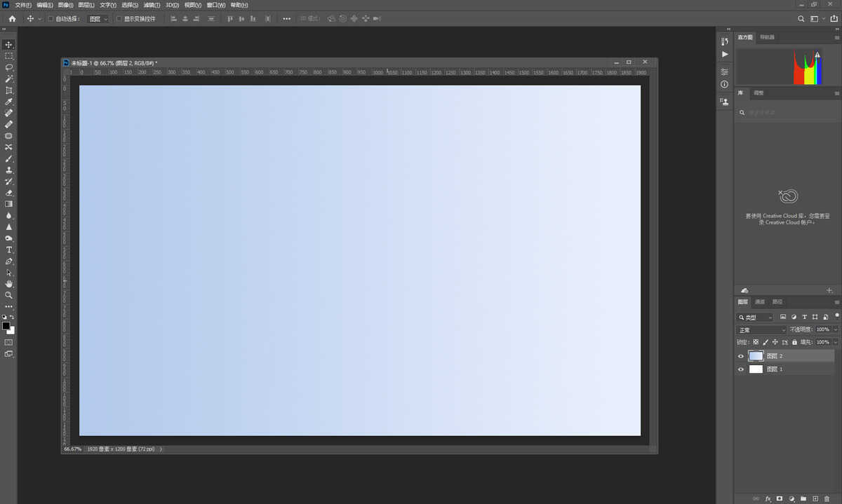Open the search magnifier in options bar
This screenshot has width=842, height=504.
[x=801, y=19]
